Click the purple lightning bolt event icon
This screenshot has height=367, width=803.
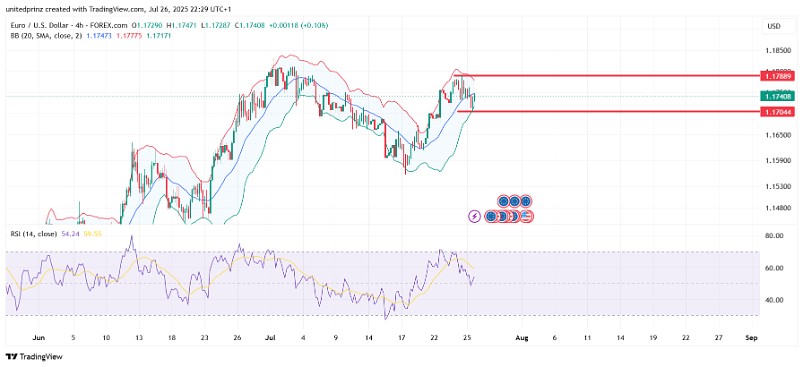(x=475, y=217)
